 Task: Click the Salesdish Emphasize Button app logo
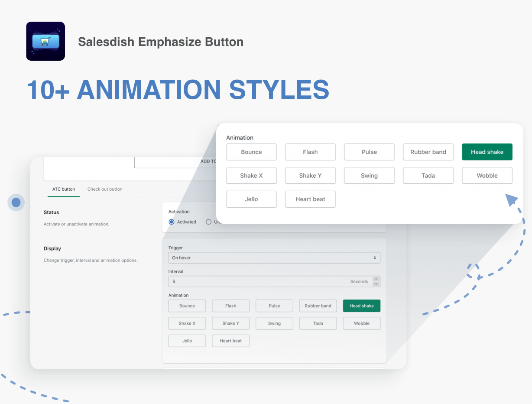(45, 41)
